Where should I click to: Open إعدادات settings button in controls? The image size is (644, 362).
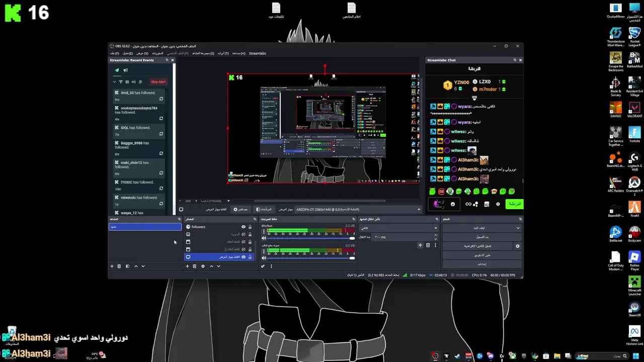pyautogui.click(x=481, y=264)
